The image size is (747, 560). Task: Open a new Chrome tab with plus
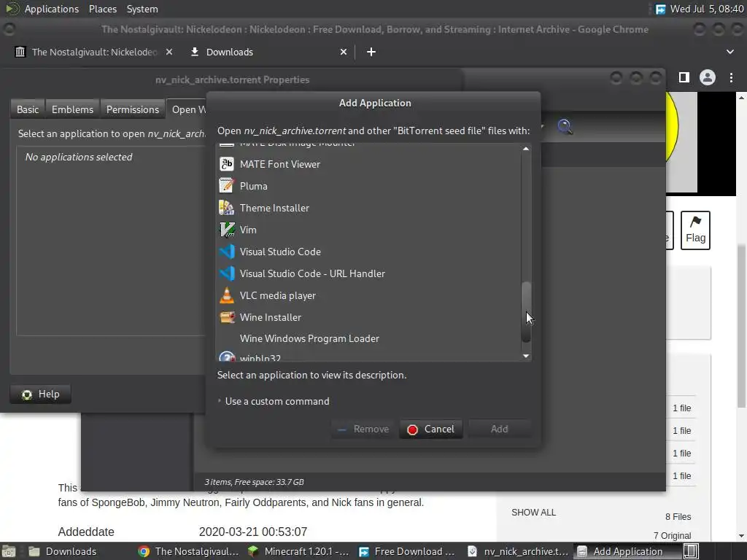click(x=371, y=52)
